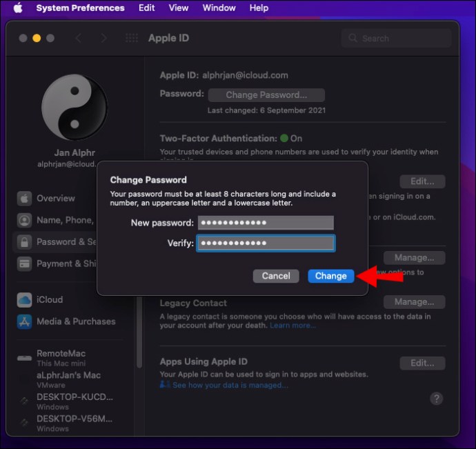Select the RemoteMac Mac mini icon
Viewport: 476px width, 449px height.
pos(24,358)
